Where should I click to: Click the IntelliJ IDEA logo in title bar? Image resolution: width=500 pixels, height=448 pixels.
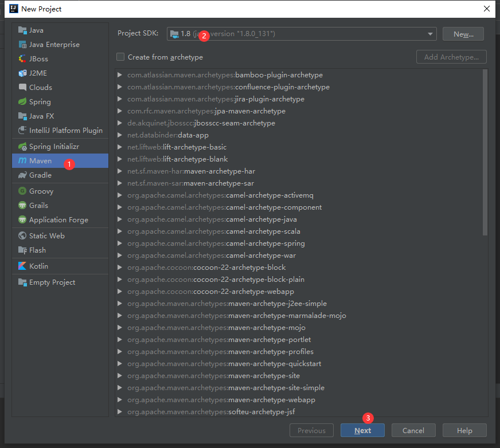pyautogui.click(x=14, y=9)
